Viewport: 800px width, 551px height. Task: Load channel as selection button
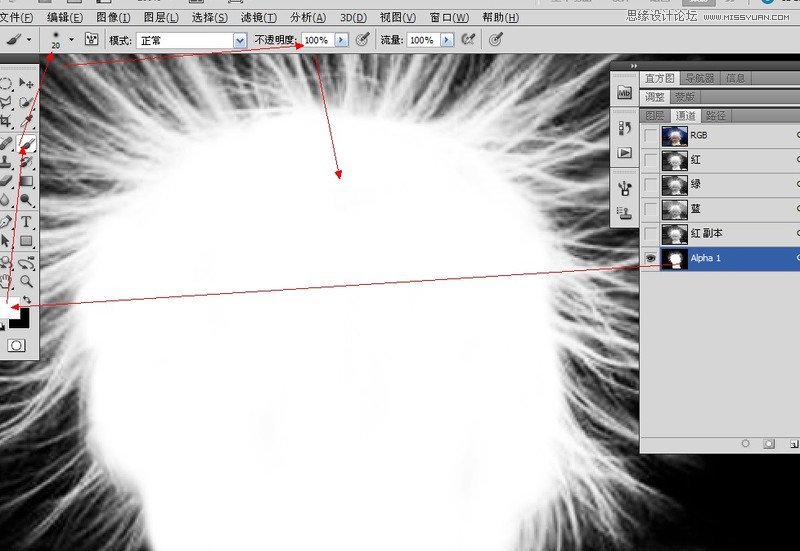click(x=745, y=444)
